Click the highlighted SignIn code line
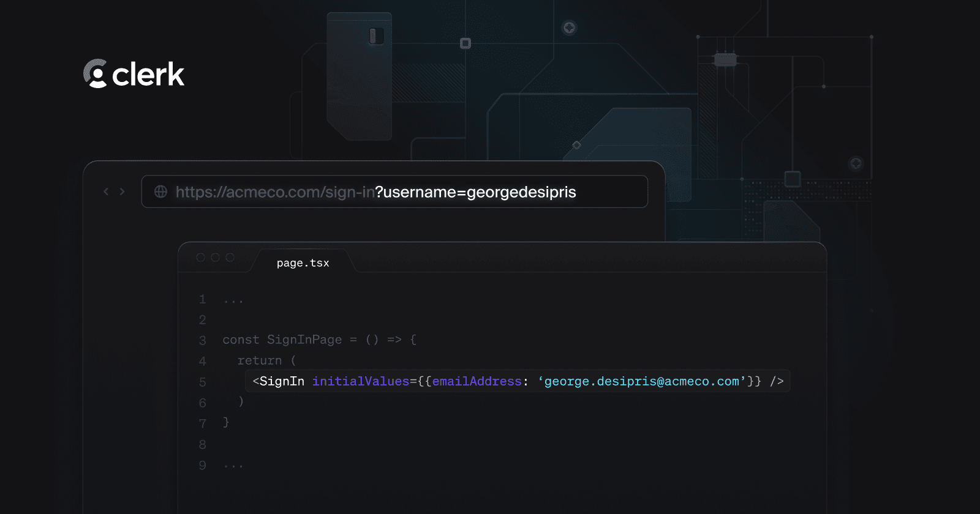The width and height of the screenshot is (980, 514). coord(518,381)
